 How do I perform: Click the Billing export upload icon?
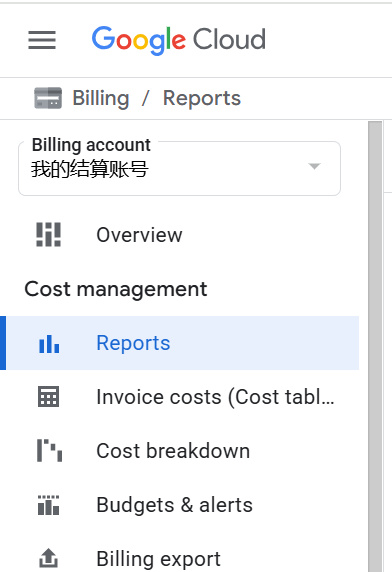[48, 558]
